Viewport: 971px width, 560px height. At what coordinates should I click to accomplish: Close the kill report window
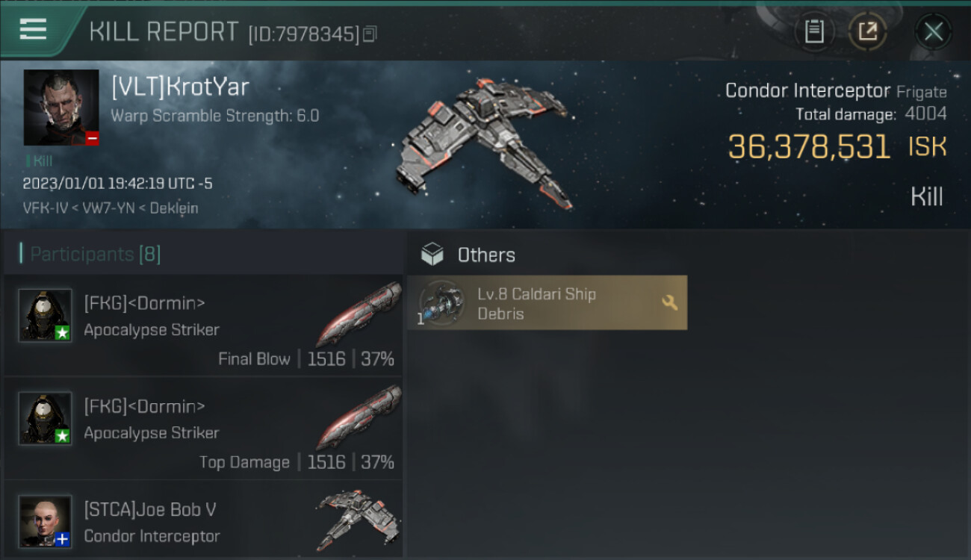click(x=933, y=31)
